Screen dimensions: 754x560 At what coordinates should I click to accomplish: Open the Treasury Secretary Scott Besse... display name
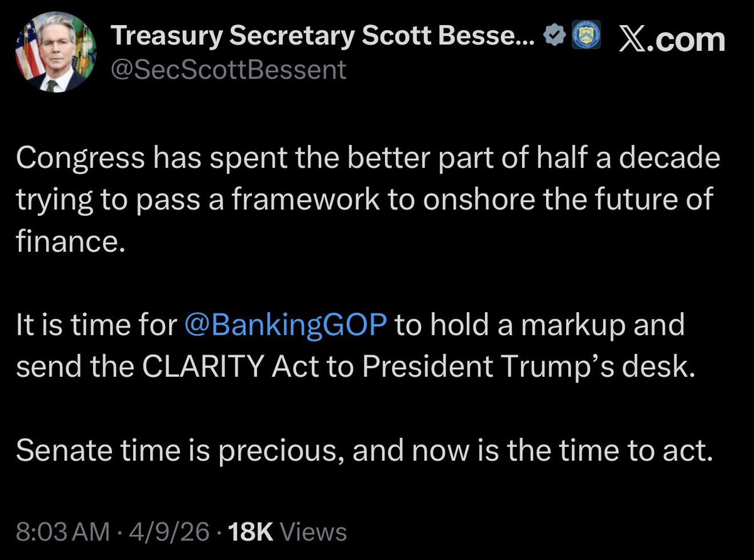[323, 39]
